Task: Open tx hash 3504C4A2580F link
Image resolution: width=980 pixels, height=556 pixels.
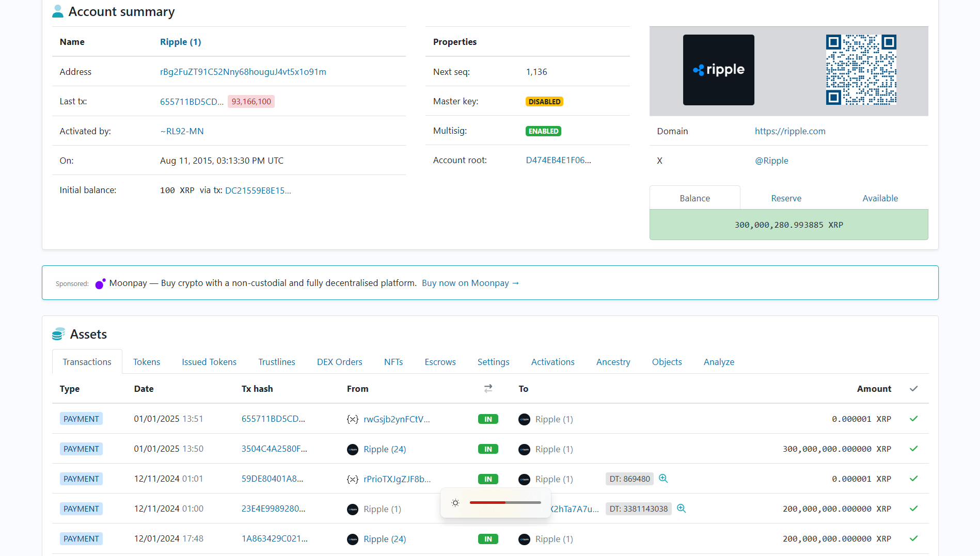Action: coord(274,449)
